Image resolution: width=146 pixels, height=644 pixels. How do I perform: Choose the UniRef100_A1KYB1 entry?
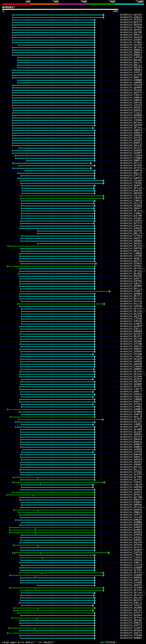[131, 45]
